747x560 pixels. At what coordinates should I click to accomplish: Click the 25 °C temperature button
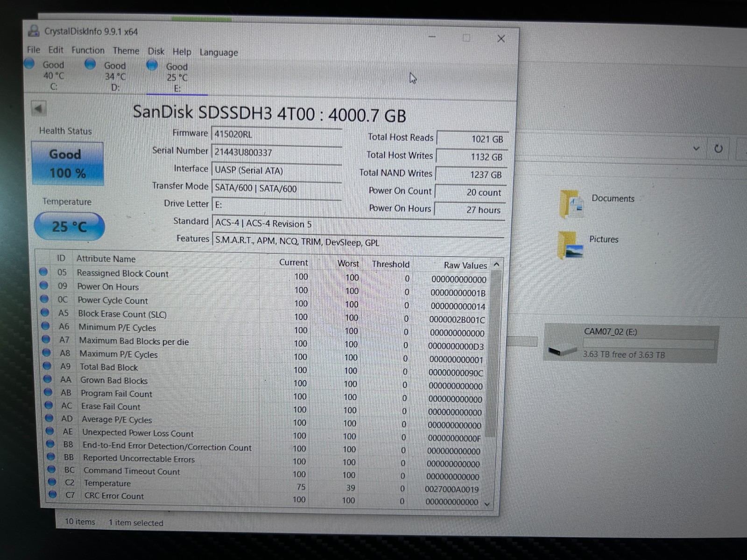point(69,226)
